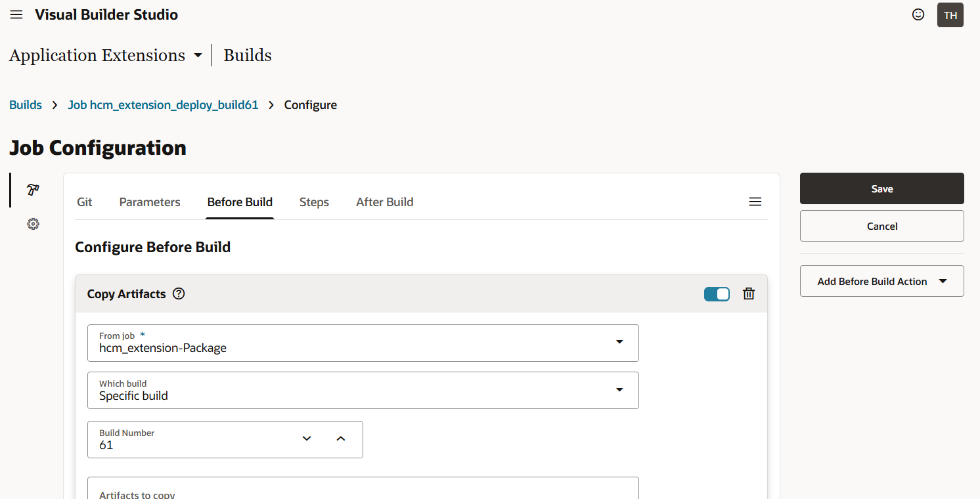Screen dimensions: 980x499
Task: Open the TH user avatar menu
Action: click(950, 15)
